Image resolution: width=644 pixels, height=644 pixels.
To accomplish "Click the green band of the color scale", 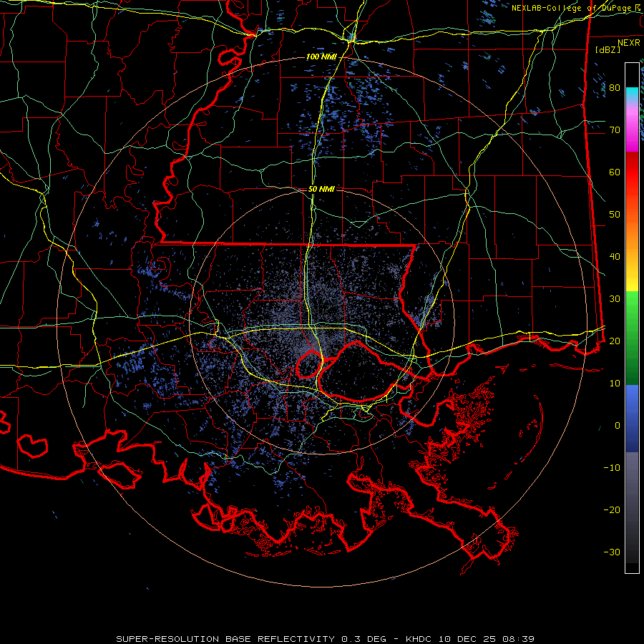I will (x=632, y=338).
